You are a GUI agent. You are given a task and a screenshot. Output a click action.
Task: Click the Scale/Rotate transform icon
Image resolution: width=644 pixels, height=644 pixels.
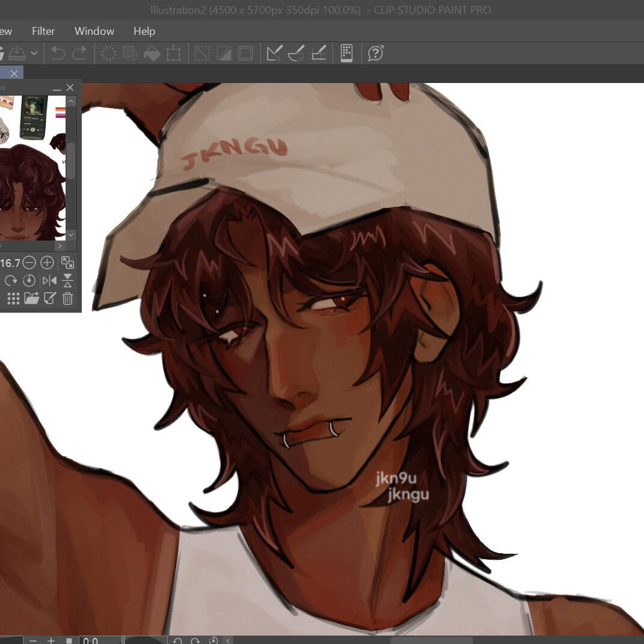point(174,54)
